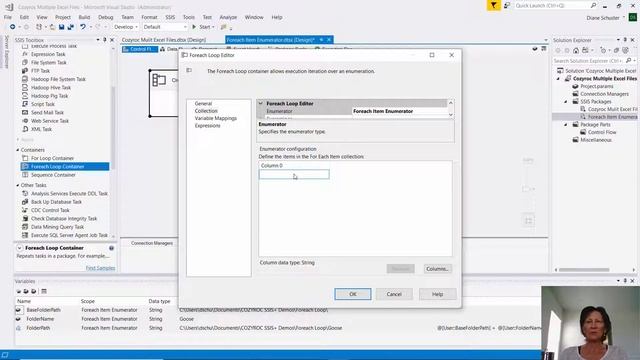Select the Control Flow designer tab
Image resolution: width=640 pixels, height=360 pixels.
click(140, 49)
